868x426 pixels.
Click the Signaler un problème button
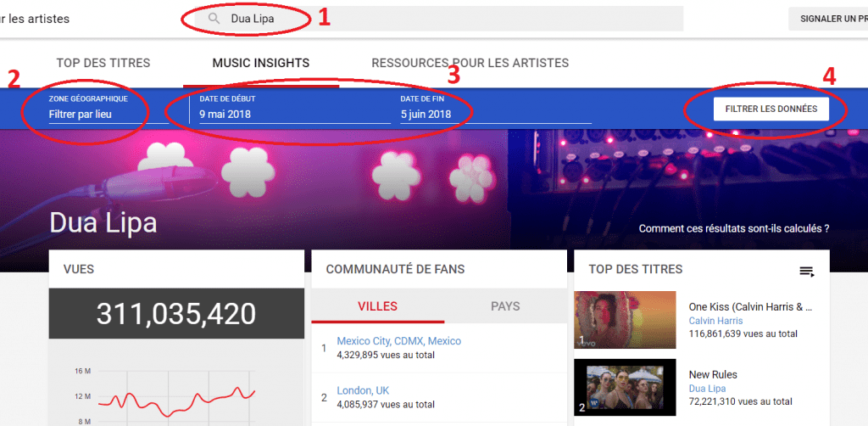[x=828, y=19]
